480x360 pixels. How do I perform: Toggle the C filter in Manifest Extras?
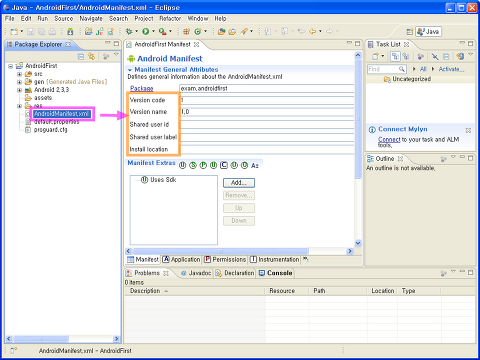pos(224,165)
